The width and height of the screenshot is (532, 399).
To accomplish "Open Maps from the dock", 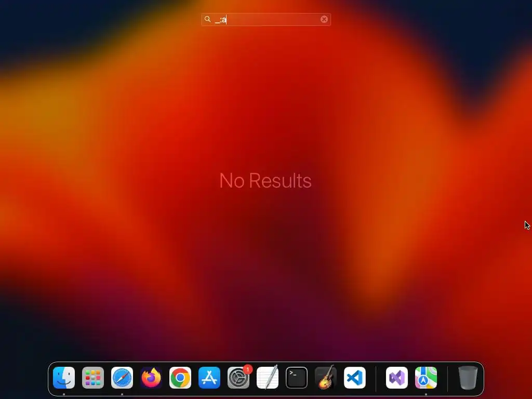I will click(426, 378).
